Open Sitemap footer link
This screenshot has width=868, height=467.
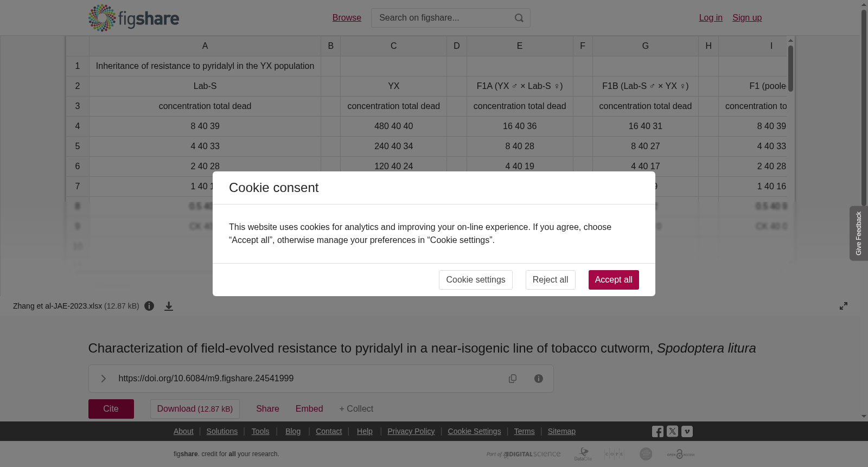coord(561,431)
